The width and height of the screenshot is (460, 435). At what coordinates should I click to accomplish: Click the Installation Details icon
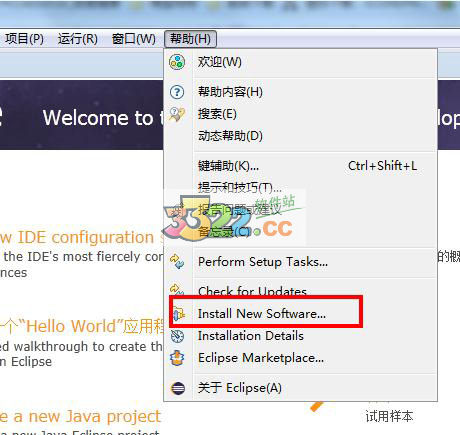click(x=177, y=336)
